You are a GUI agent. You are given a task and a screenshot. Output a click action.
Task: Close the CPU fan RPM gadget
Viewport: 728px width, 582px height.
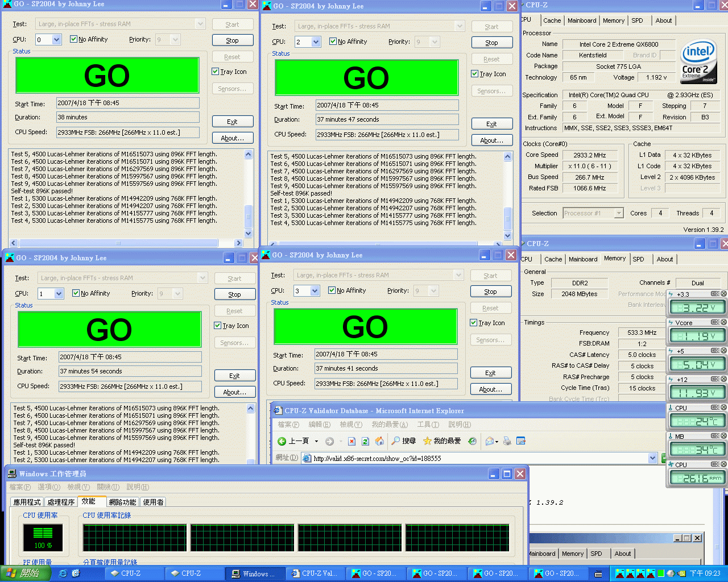coord(723,464)
